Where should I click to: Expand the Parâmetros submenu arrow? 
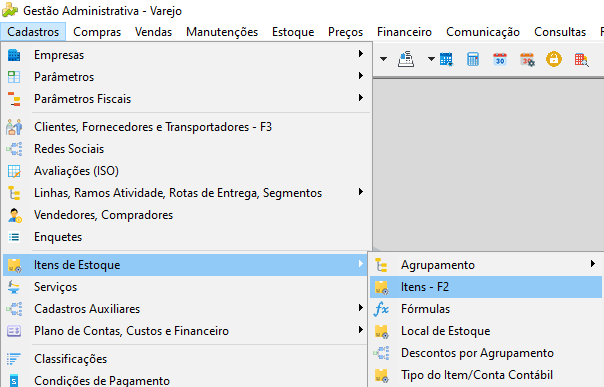click(x=361, y=75)
